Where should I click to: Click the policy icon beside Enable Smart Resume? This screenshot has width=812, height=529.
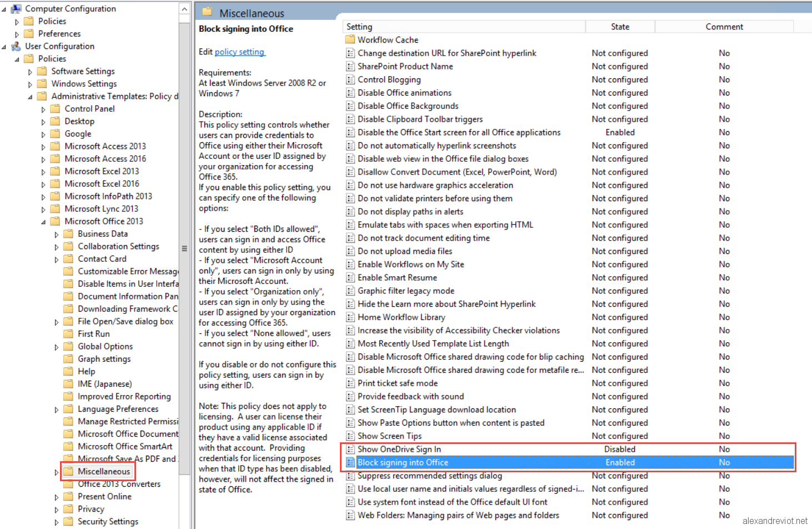350,278
